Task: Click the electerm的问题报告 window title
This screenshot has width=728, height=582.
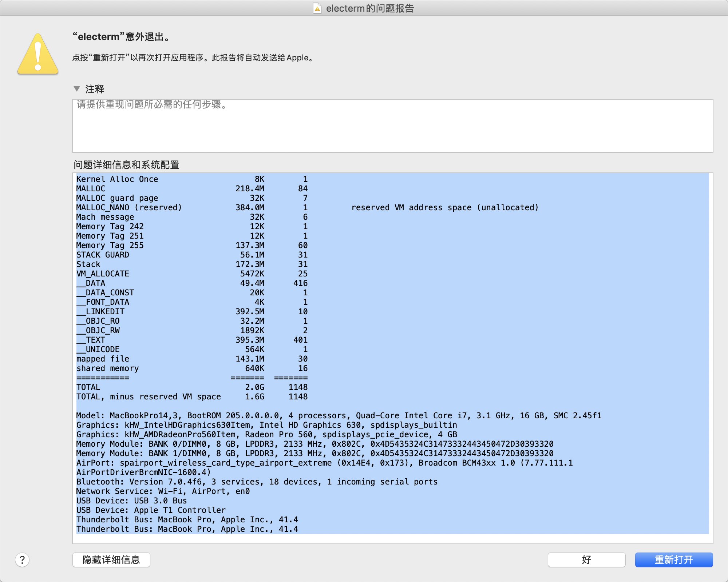Action: pyautogui.click(x=370, y=8)
